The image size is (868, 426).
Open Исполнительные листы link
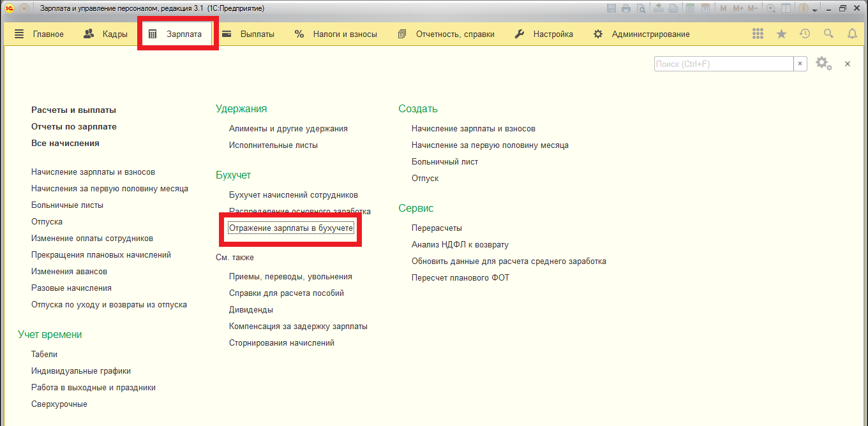click(273, 145)
